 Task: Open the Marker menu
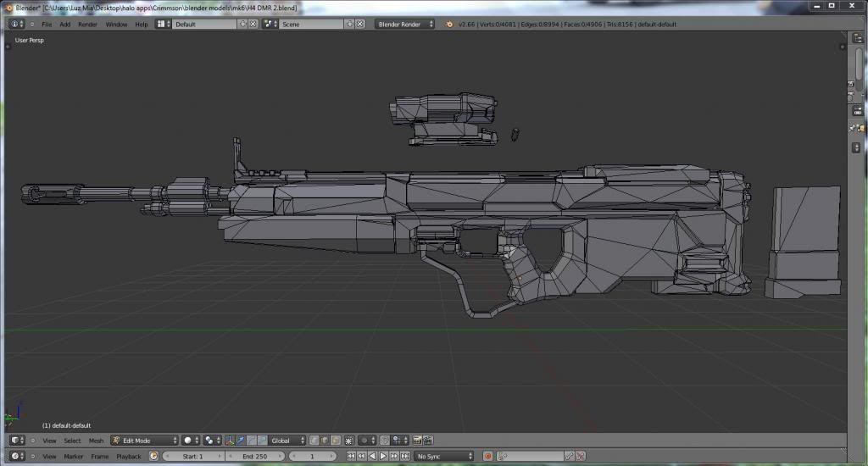point(74,456)
